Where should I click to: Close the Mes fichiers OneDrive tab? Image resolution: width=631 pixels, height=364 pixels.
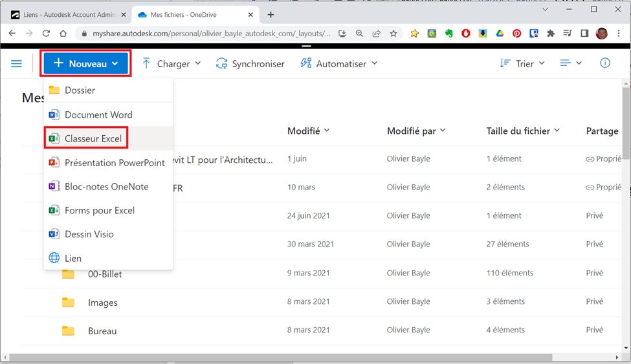tap(250, 15)
